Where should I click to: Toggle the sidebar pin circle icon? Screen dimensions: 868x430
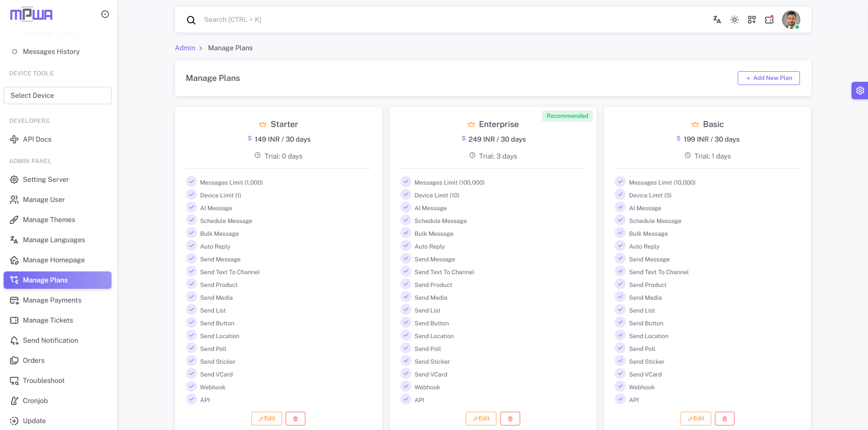pos(105,14)
